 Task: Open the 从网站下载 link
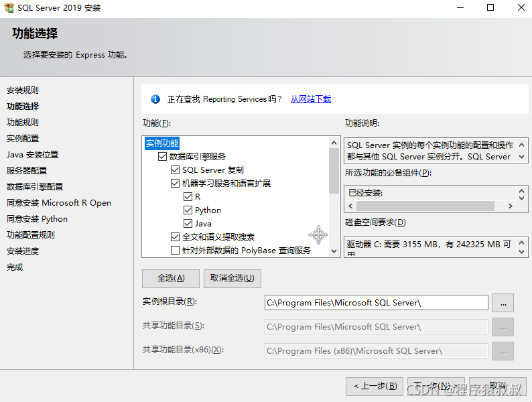311,99
